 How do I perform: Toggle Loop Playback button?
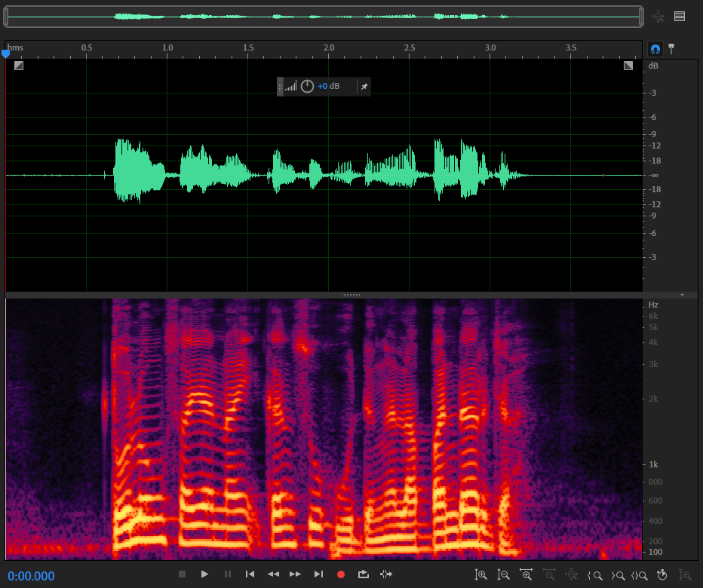[363, 574]
